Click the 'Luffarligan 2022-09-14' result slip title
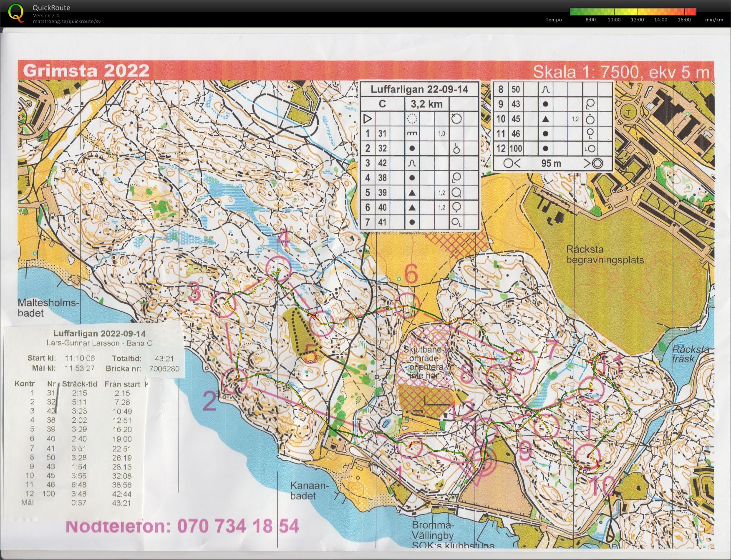Screen dimensions: 731x560 point(99,333)
